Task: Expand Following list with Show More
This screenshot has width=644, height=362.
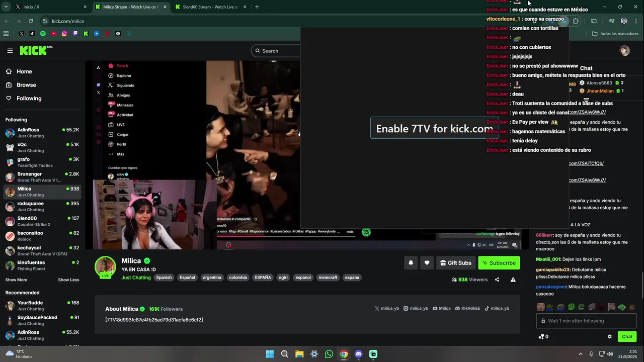Action: point(16,280)
